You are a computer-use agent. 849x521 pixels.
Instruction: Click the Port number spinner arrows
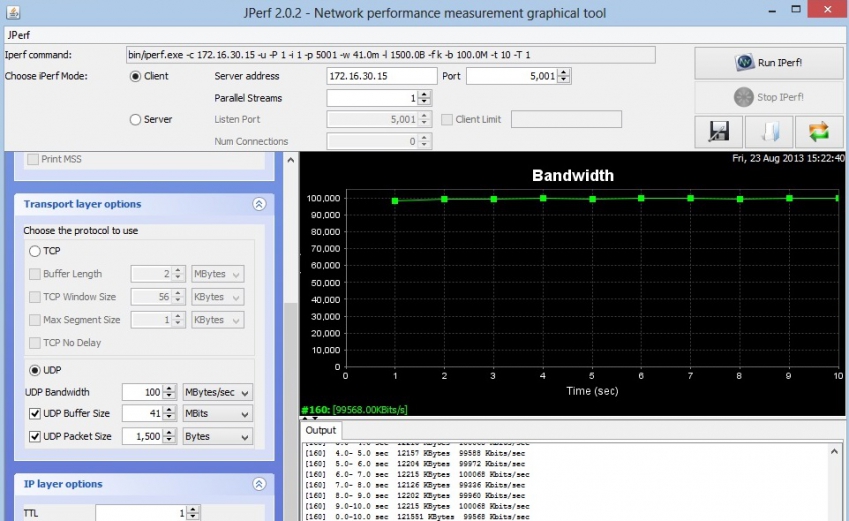(x=564, y=76)
